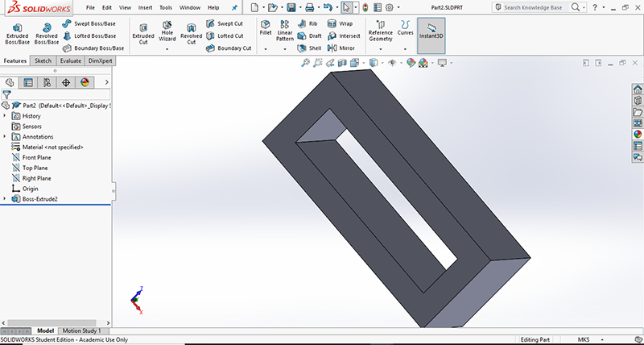The image size is (644, 345).
Task: Expand the History folder in the tree
Action: pyautogui.click(x=5, y=116)
